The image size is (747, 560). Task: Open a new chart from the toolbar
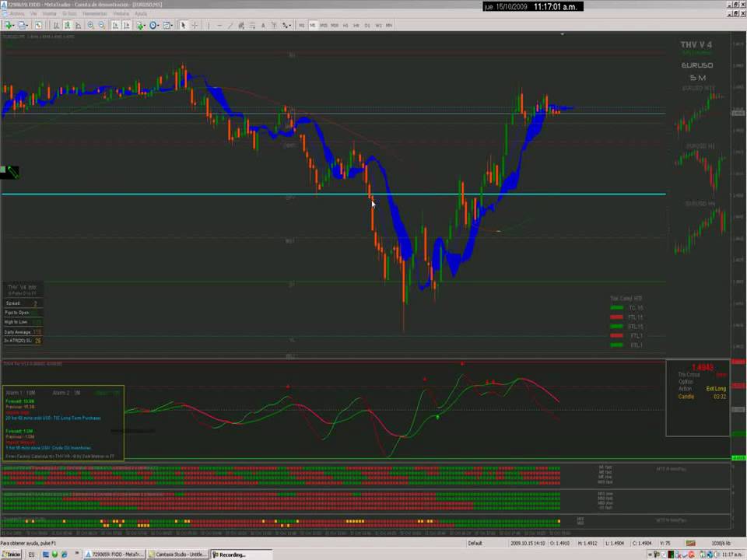coord(9,25)
